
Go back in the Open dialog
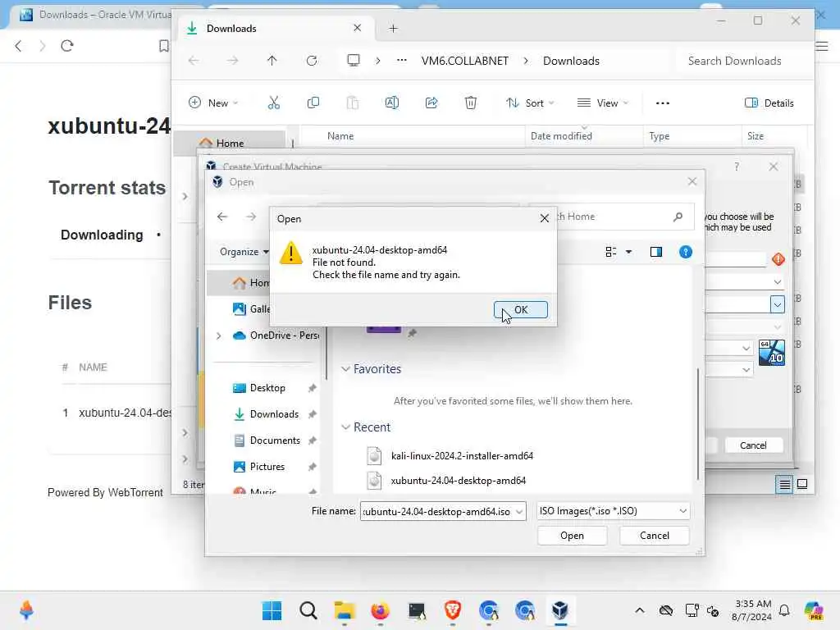point(222,217)
